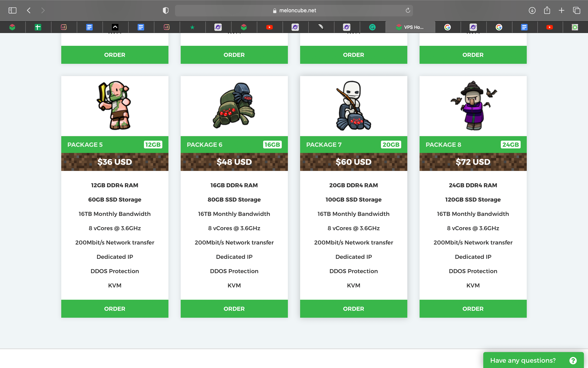The width and height of the screenshot is (588, 368).
Task: Click the 16GB badge on Package 6
Action: pyautogui.click(x=272, y=145)
